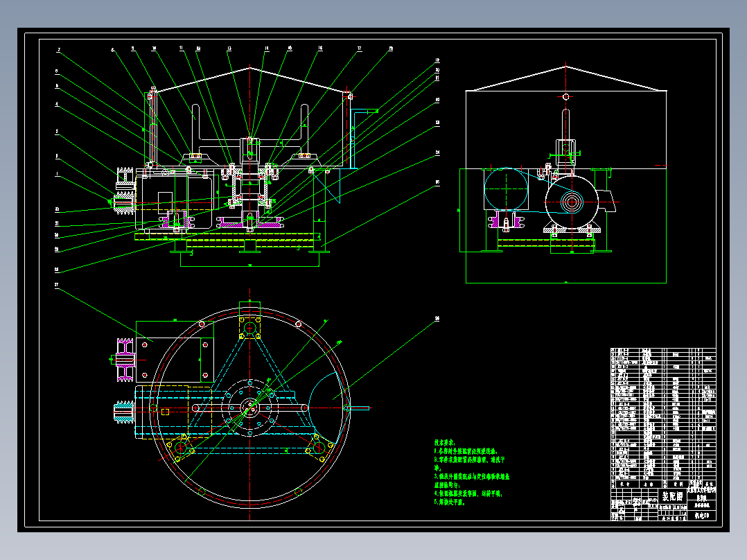Select technical requirement line numbered 1
The width and height of the screenshot is (747, 560).
click(x=466, y=451)
